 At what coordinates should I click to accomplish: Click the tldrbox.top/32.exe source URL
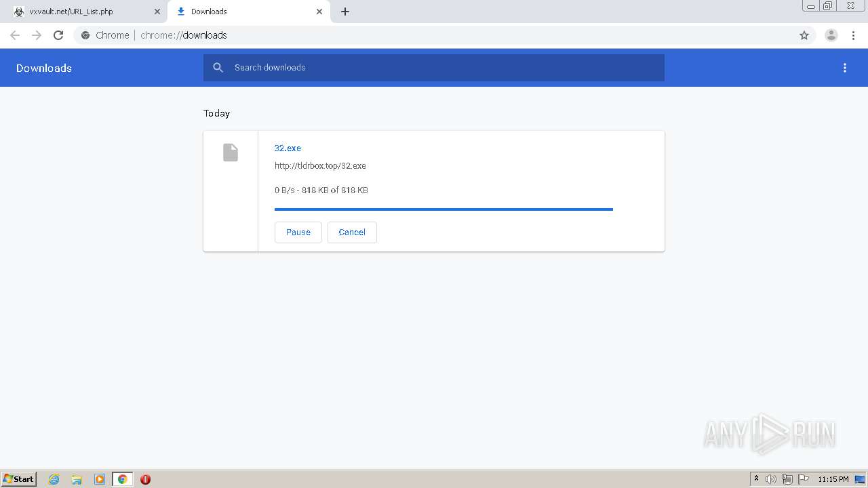(x=320, y=165)
